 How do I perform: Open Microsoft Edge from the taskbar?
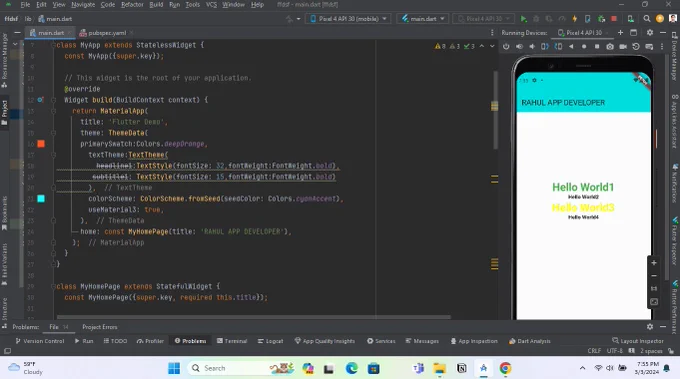[351, 368]
